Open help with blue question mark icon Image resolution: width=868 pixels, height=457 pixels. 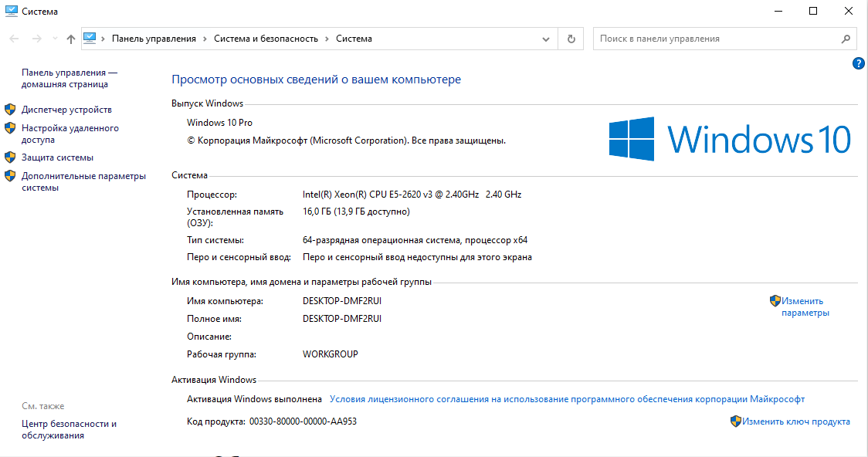[x=859, y=63]
